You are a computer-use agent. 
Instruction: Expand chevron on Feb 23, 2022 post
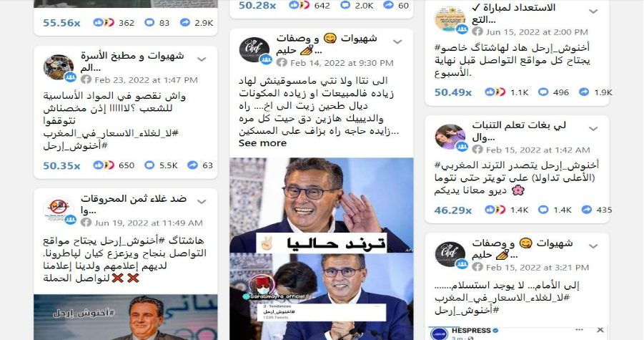(202, 59)
